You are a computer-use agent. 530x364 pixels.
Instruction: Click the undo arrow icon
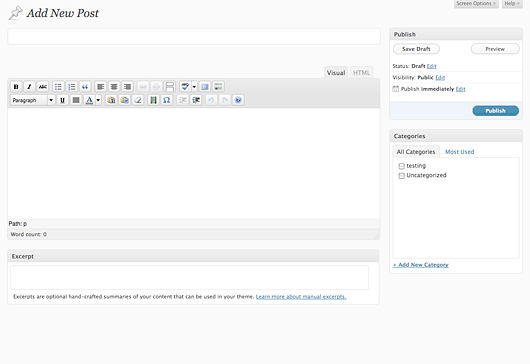[211, 100]
